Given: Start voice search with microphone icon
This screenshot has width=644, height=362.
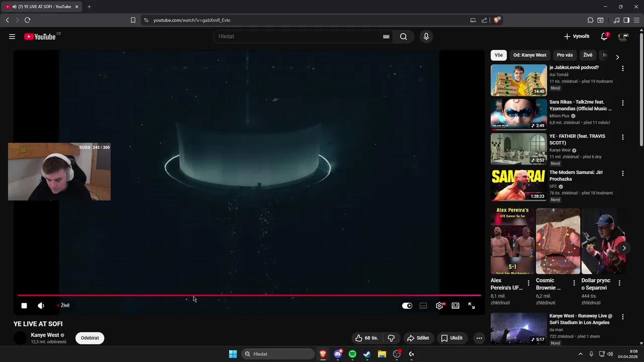Looking at the screenshot, I should pos(426,37).
